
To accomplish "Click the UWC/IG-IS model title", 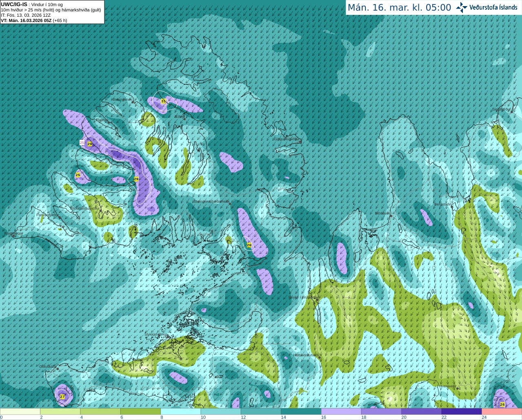I will pyautogui.click(x=14, y=4).
